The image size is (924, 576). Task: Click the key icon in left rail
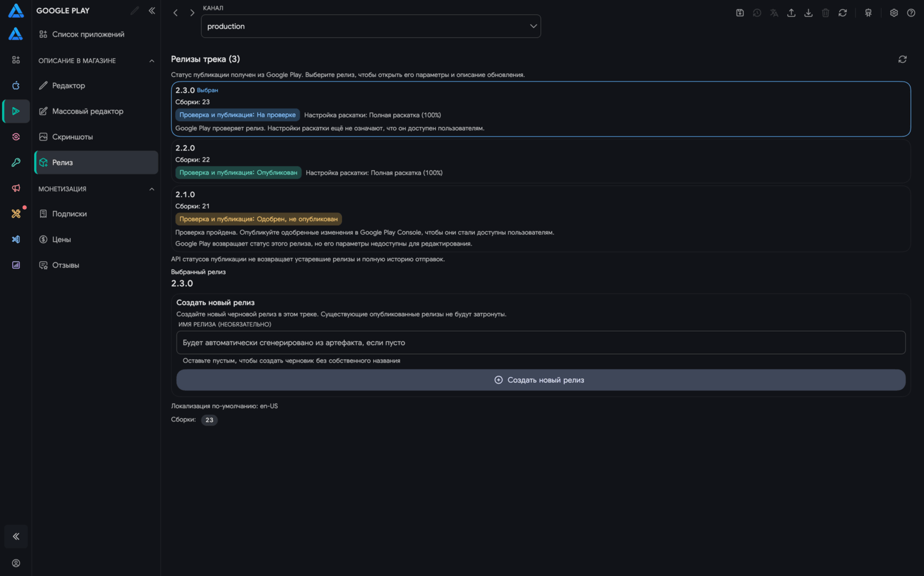pos(16,162)
